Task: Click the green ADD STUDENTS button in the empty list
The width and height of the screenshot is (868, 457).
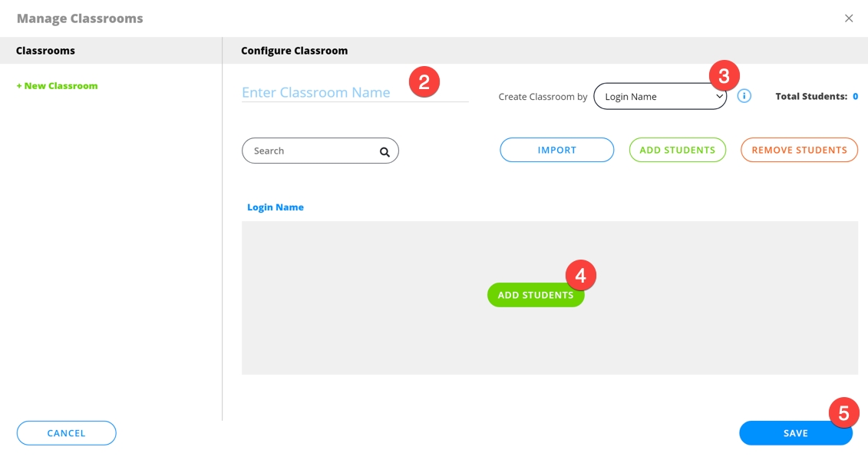Action: [x=535, y=296]
